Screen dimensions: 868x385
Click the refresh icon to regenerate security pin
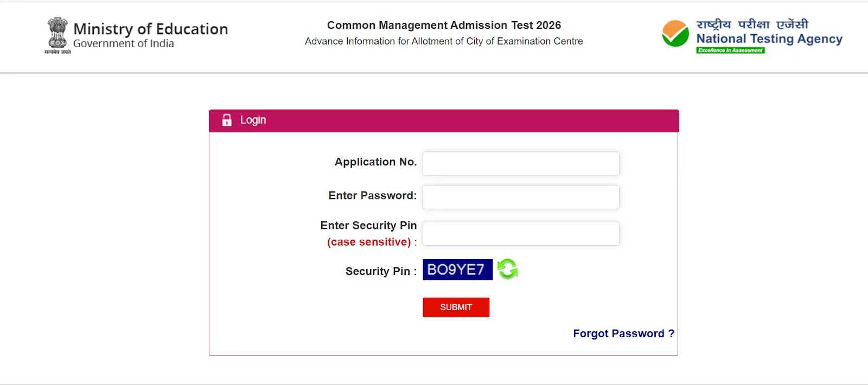[508, 269]
